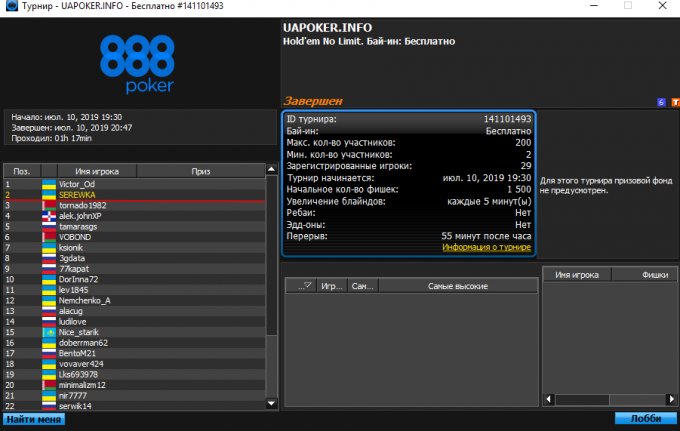Viewport: 680px width, 431px height.
Task: Select player tornado1982 name
Action: point(82,206)
